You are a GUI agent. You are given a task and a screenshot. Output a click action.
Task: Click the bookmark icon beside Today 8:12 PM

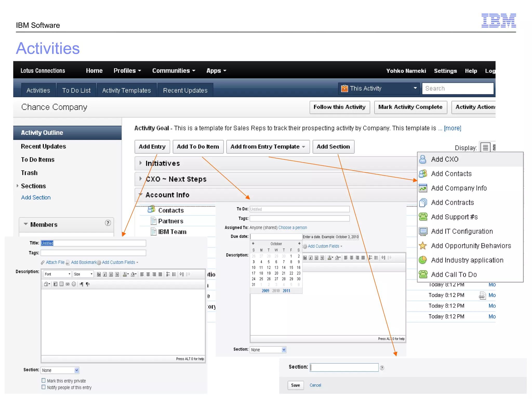pyautogui.click(x=482, y=296)
